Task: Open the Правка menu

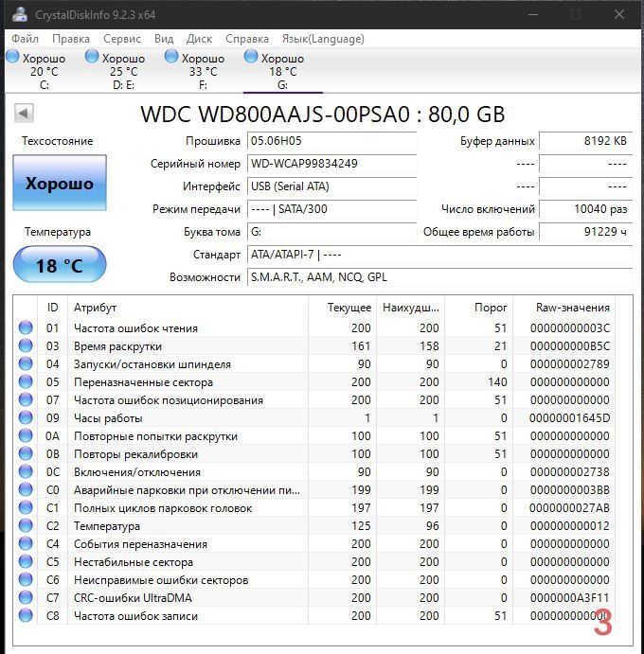Action: (x=70, y=39)
